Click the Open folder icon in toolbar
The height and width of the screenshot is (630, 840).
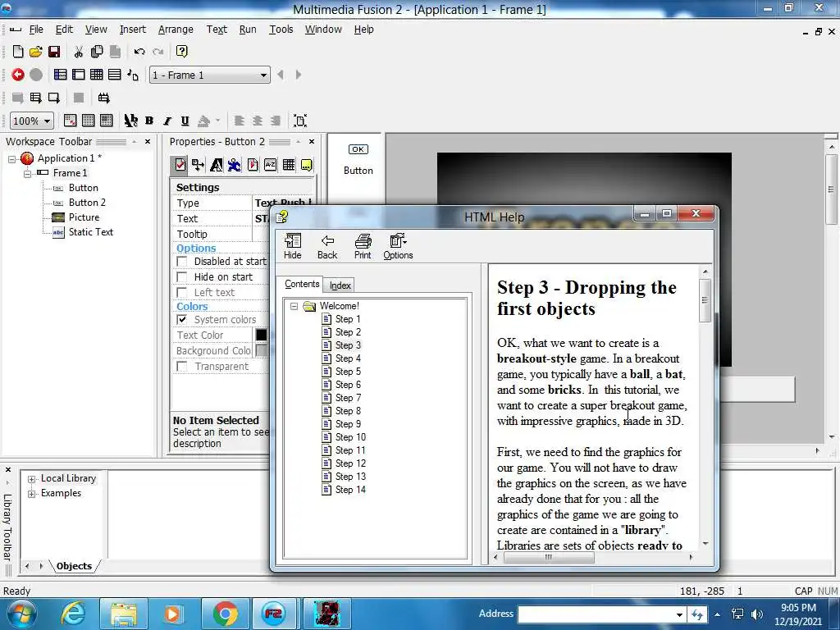pos(36,52)
